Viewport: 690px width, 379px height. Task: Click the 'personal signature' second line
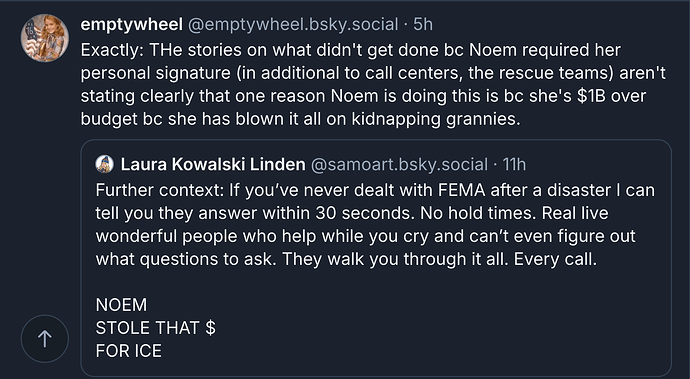(373, 73)
